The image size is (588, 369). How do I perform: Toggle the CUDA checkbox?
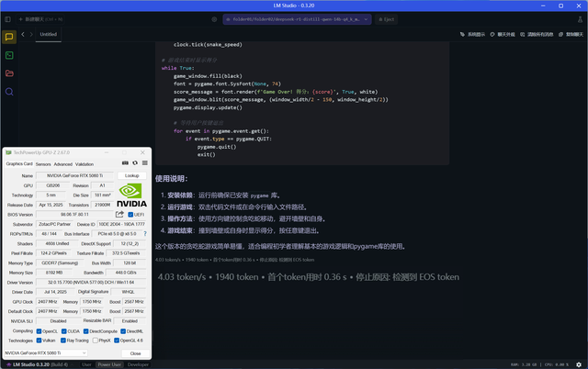click(63, 331)
